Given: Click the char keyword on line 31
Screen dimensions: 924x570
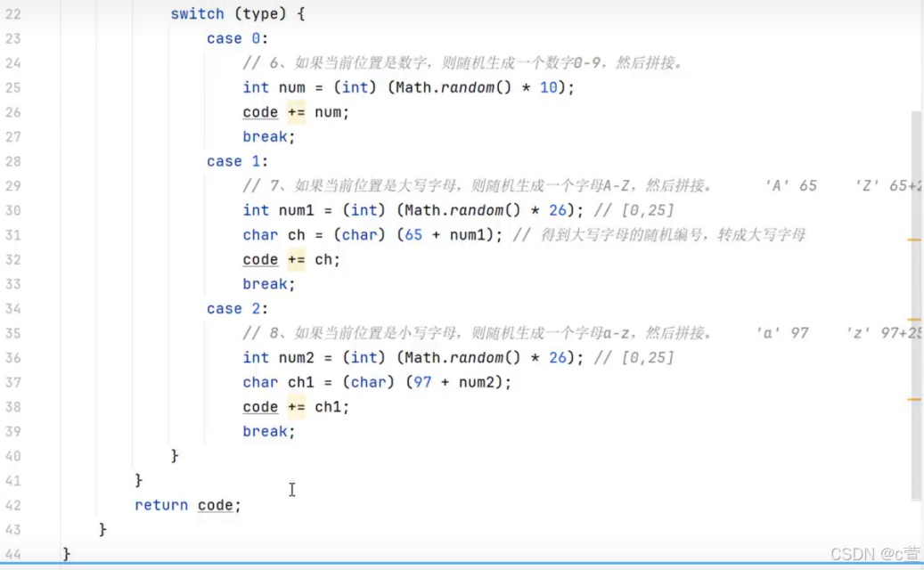Looking at the screenshot, I should point(259,234).
